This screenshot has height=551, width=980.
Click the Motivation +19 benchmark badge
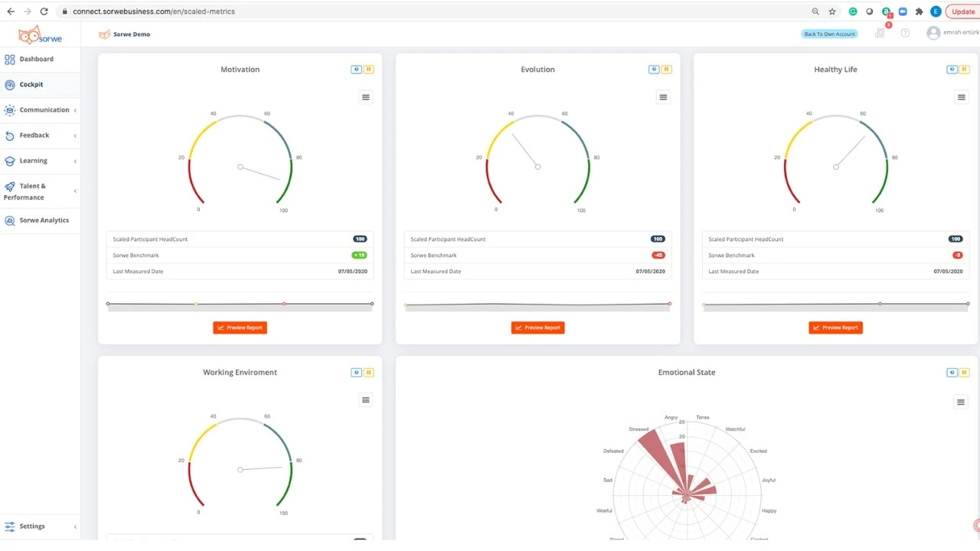point(359,255)
